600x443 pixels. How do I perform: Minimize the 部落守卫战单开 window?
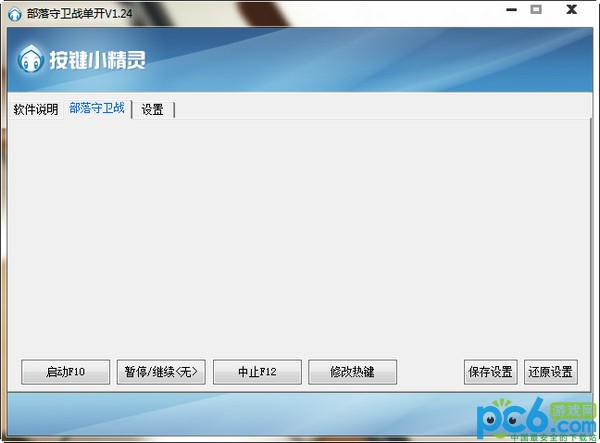click(512, 10)
